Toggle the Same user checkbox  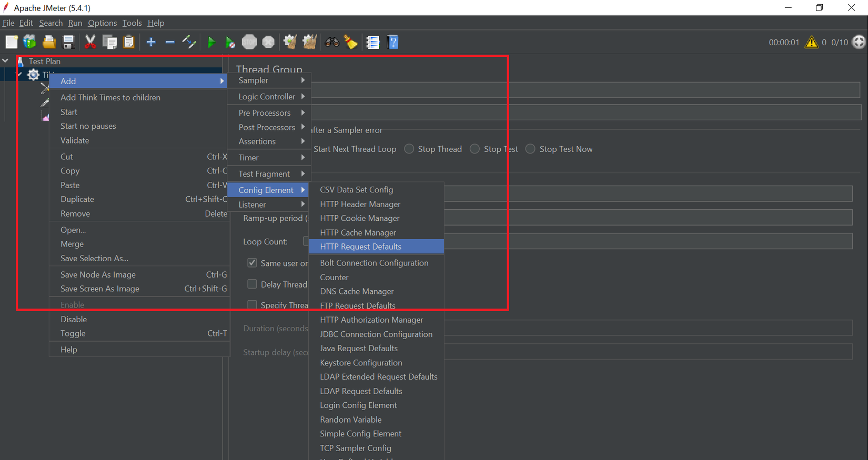point(252,263)
